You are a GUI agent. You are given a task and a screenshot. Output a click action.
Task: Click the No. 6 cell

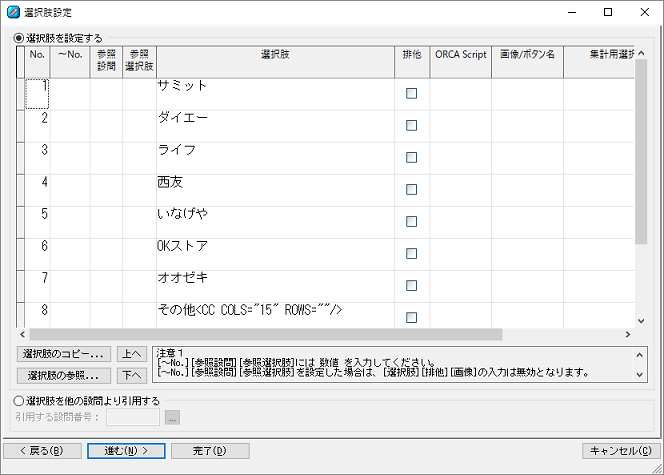coord(37,254)
